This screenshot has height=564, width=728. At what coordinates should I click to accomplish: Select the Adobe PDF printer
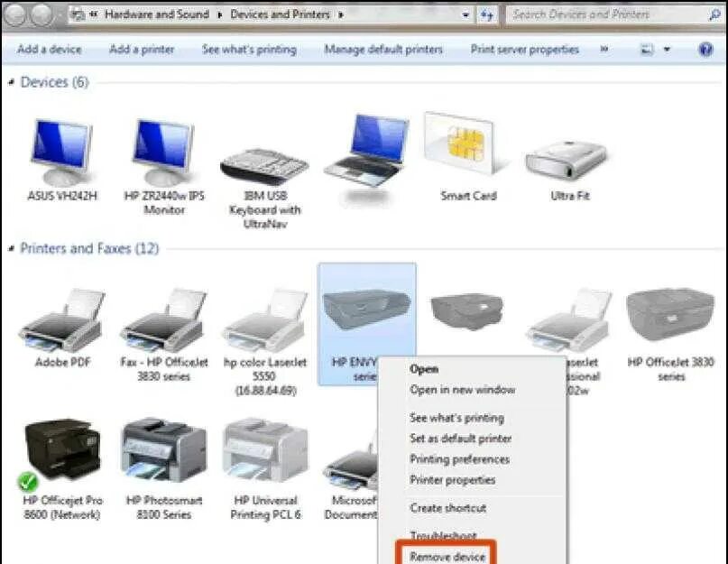pos(62,328)
